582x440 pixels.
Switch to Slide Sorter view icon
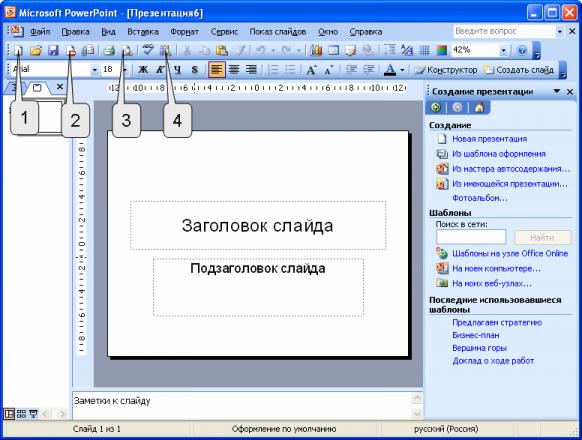click(22, 414)
